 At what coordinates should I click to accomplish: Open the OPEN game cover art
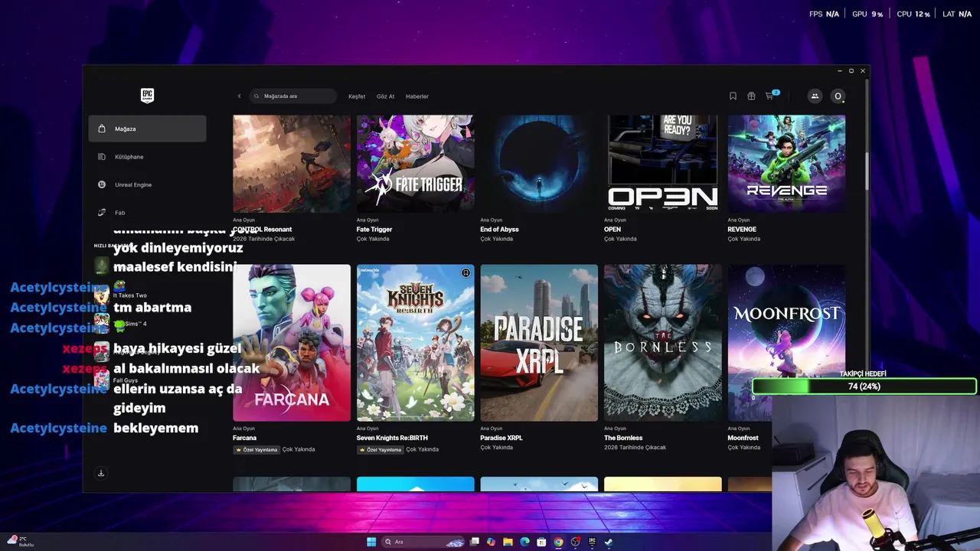(663, 164)
